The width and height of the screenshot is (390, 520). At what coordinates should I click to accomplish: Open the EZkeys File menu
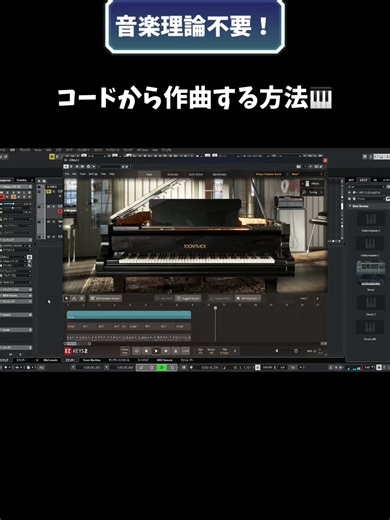(67, 174)
